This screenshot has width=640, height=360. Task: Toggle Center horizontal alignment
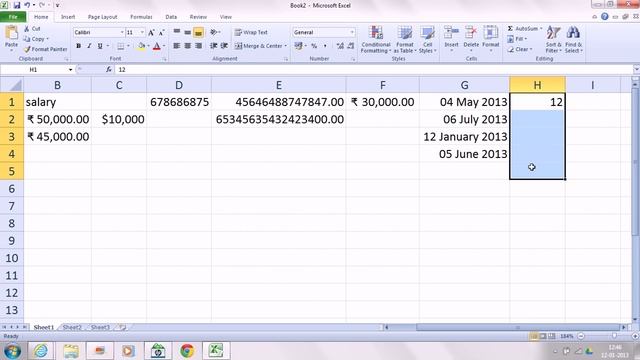click(x=187, y=46)
